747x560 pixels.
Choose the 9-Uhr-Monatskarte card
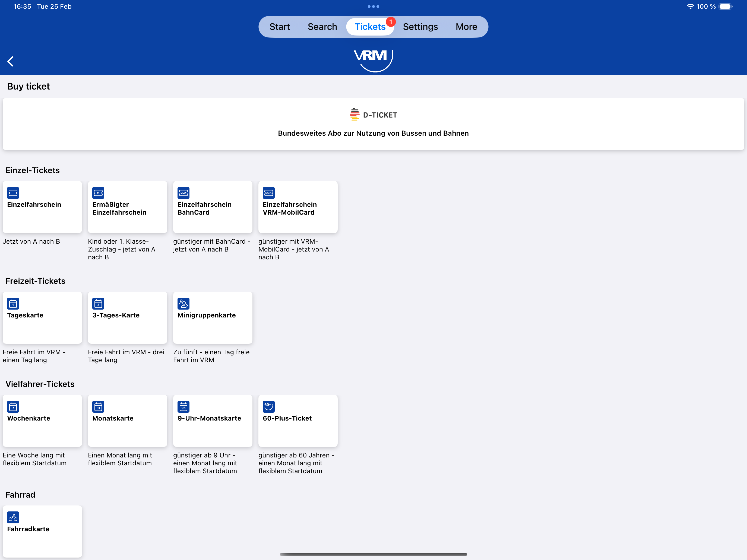pyautogui.click(x=213, y=421)
